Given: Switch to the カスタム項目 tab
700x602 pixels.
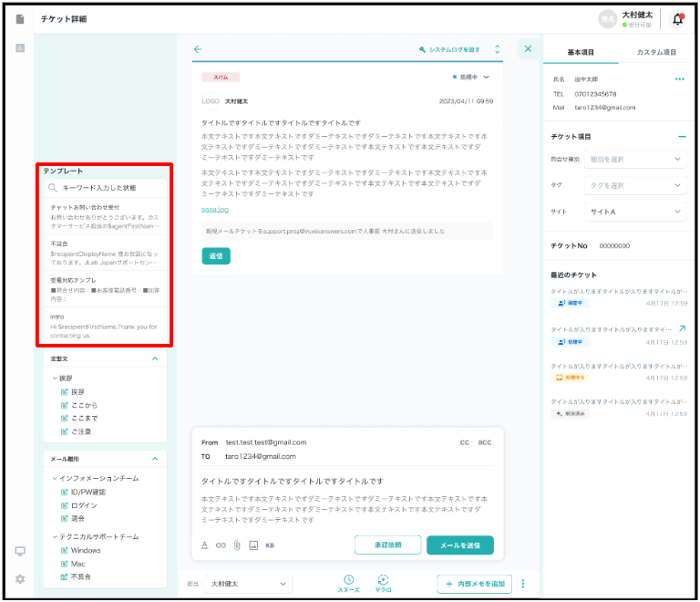Looking at the screenshot, I should 656,53.
